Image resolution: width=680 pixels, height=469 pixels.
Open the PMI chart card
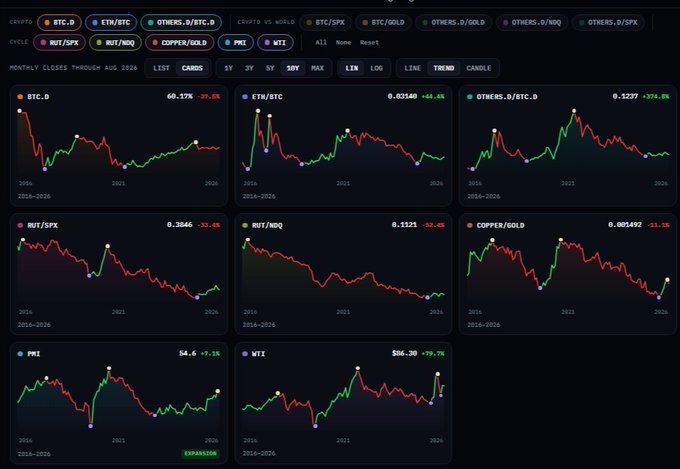click(119, 403)
